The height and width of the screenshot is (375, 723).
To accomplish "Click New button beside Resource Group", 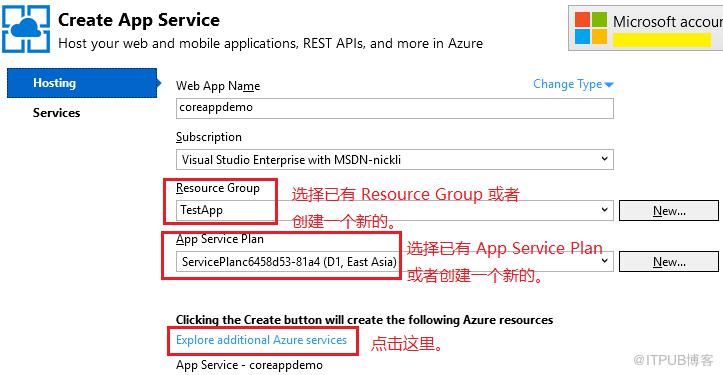I will click(x=669, y=210).
